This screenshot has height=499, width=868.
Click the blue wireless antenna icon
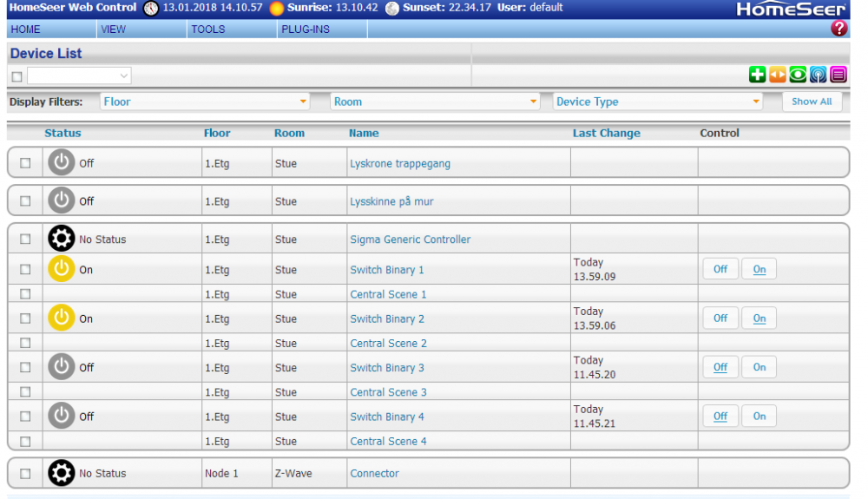coord(818,76)
